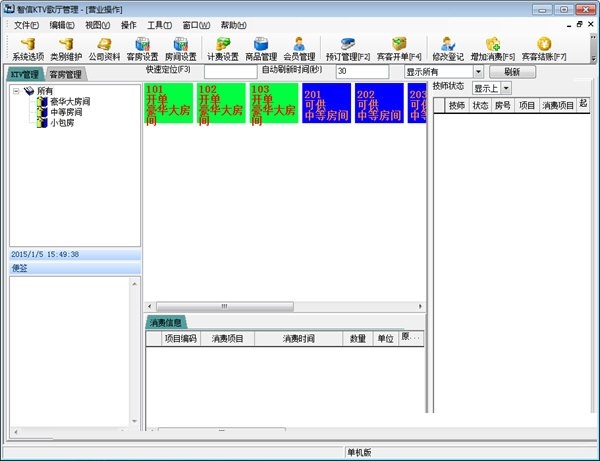Click room grid scroll right arrow
This screenshot has height=461, width=600.
(x=420, y=306)
